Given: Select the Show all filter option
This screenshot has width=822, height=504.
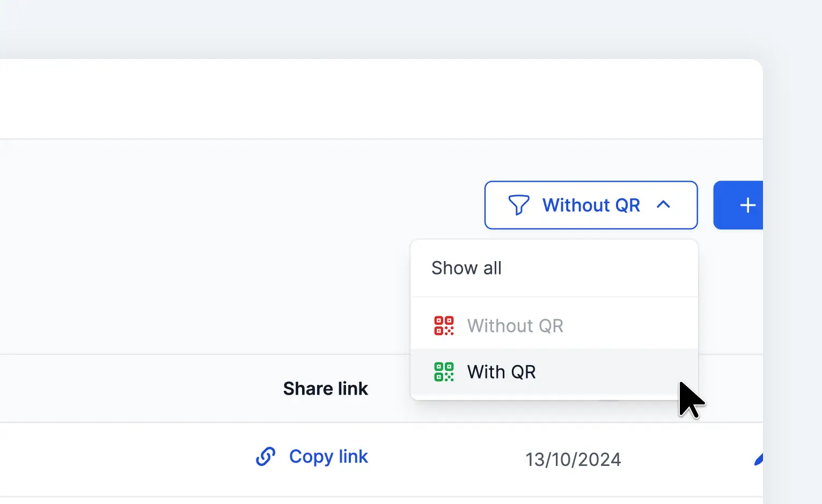Looking at the screenshot, I should [466, 268].
